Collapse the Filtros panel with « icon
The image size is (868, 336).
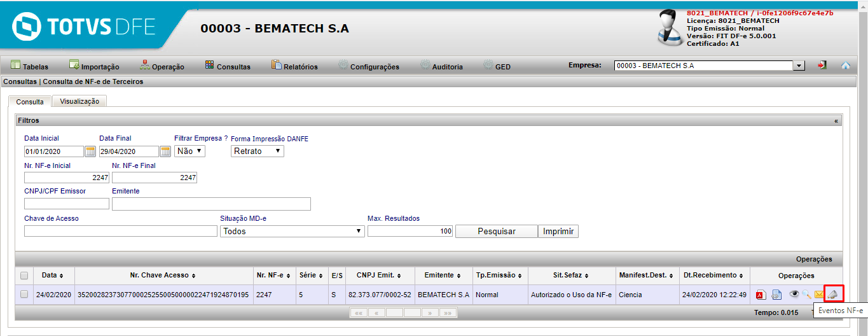coord(836,120)
